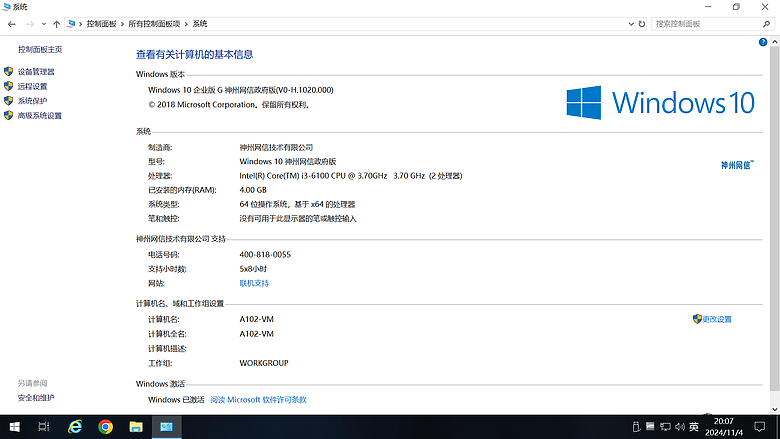780x439 pixels.
Task: Click shield icon beside 高级系统设置
Action: 8,115
